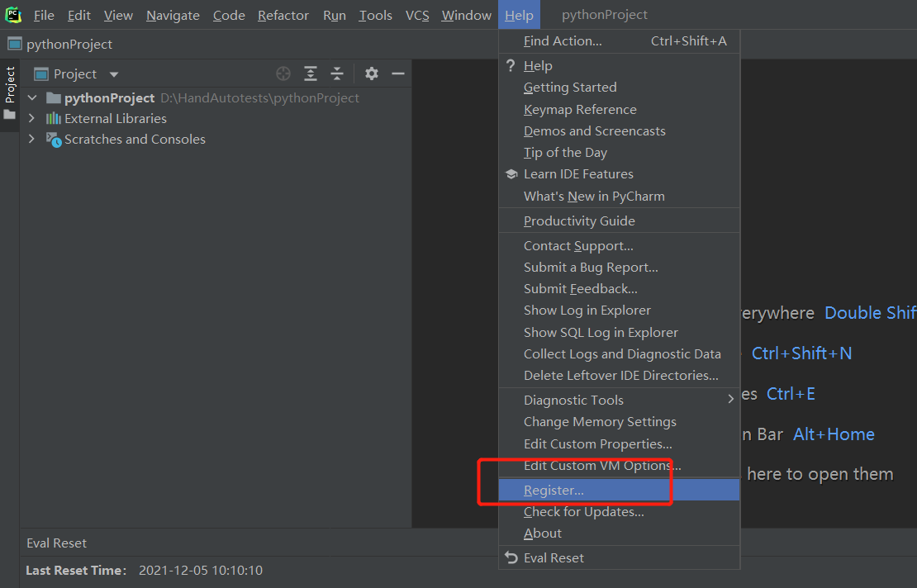Hide the Project panel with minus icon
Screen dimensions: 917x588
tap(398, 73)
